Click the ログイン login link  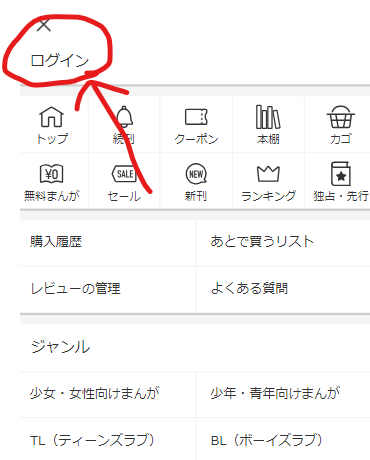pos(60,61)
